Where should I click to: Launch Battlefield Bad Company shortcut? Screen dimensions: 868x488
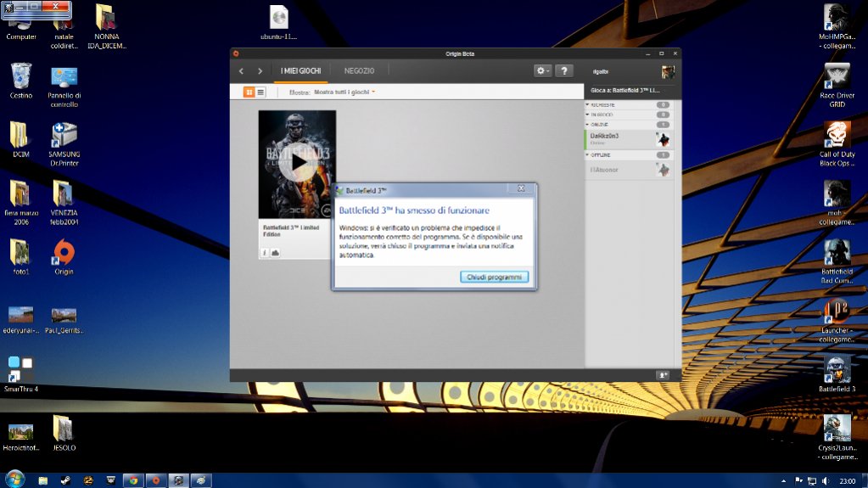click(837, 261)
